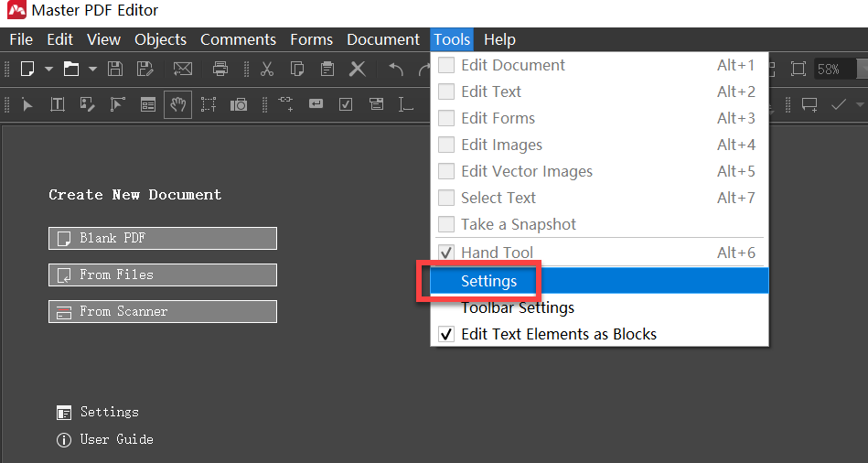Click the Save document toolbar icon
The width and height of the screenshot is (868, 463).
(x=115, y=69)
